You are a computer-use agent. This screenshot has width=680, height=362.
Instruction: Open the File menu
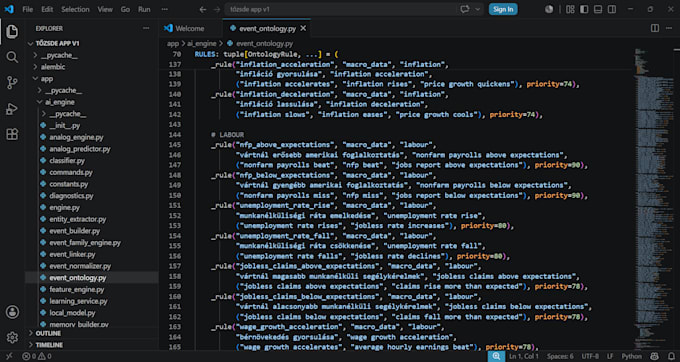click(x=27, y=9)
